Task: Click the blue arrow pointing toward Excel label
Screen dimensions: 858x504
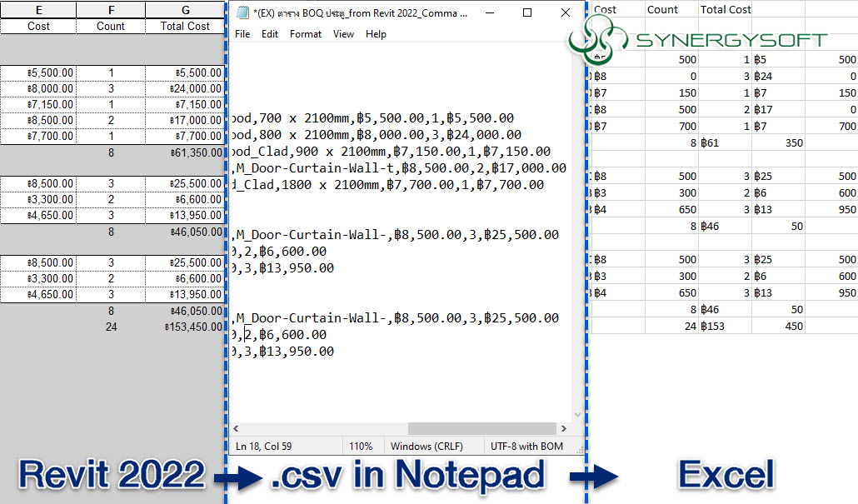Action: 595,476
